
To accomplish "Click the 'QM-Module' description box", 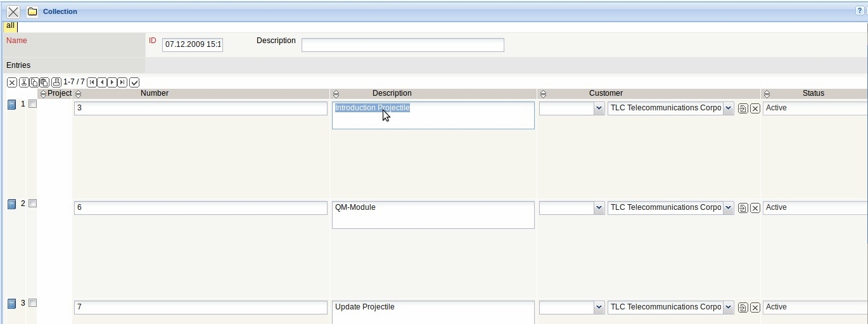I will click(x=433, y=215).
